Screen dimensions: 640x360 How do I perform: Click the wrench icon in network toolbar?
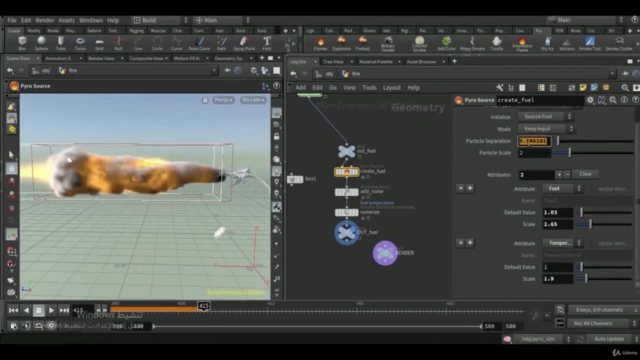pos(499,88)
